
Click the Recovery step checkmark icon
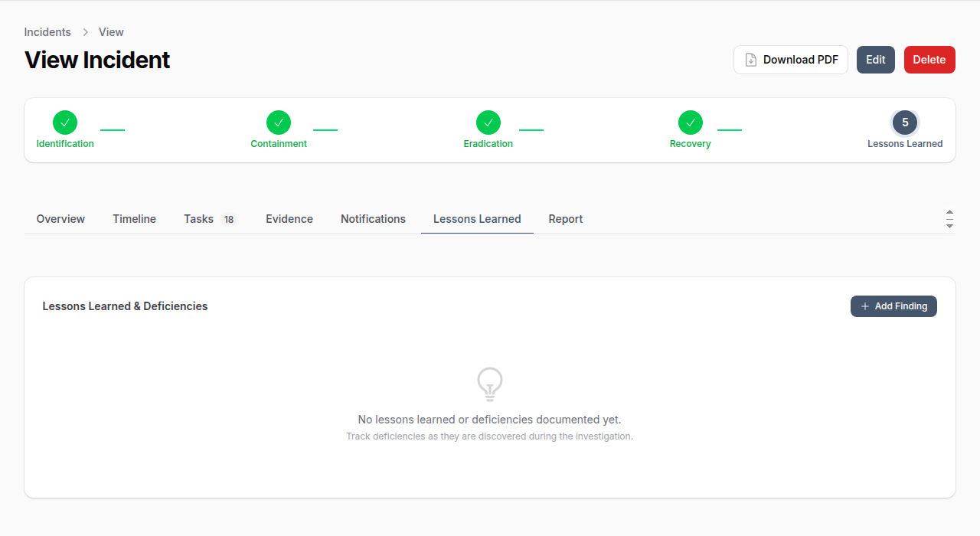point(691,123)
